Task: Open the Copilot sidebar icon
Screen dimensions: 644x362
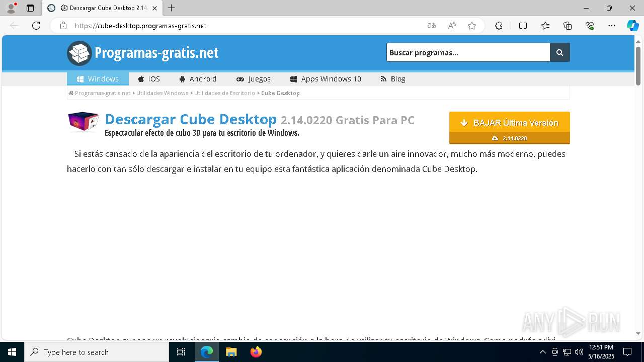Action: [632, 26]
